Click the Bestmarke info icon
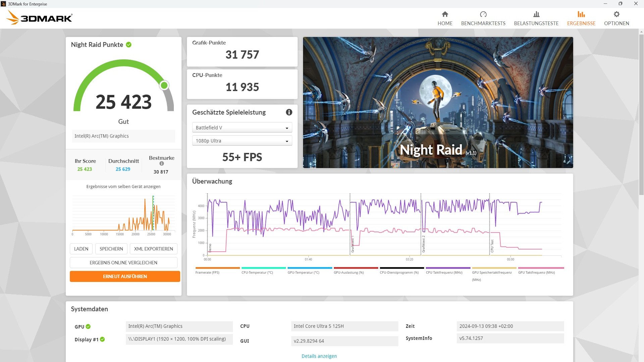The image size is (644, 362). 162,164
